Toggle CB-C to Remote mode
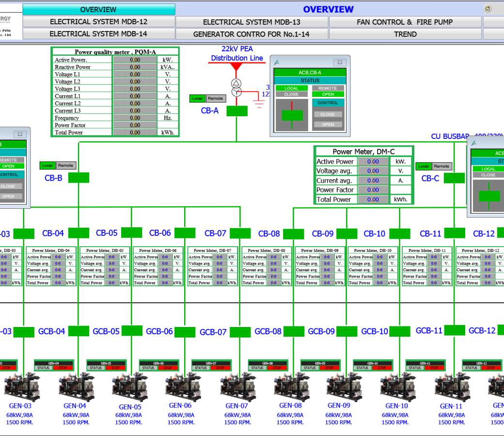 441,166
